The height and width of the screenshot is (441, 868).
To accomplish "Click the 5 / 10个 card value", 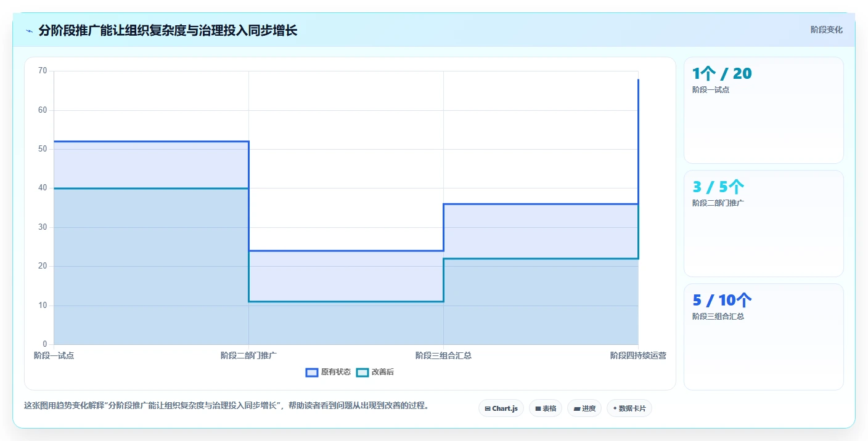I will [x=722, y=301].
